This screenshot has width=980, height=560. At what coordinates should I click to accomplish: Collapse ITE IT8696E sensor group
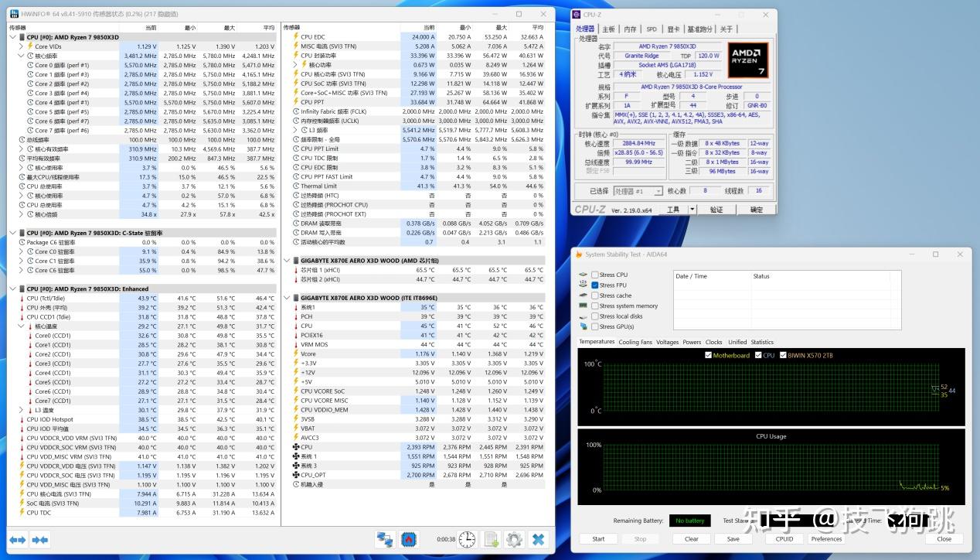tap(287, 298)
